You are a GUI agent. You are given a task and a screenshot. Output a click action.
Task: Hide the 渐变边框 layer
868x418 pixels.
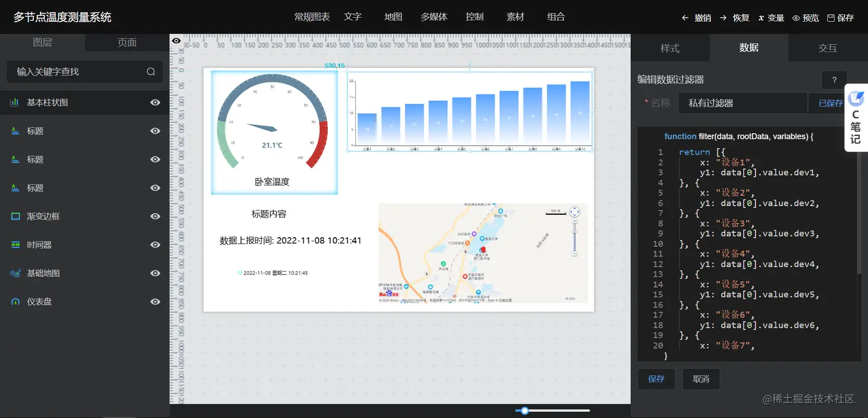point(155,216)
